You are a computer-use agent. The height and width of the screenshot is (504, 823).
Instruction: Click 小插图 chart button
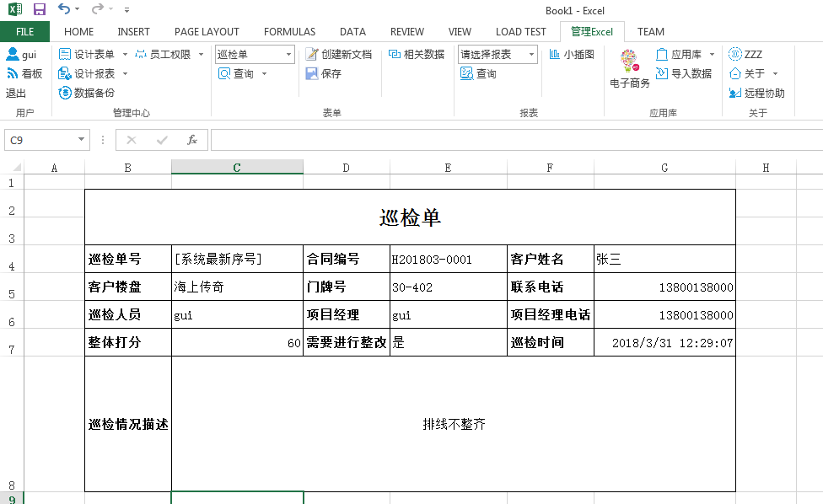click(x=572, y=54)
